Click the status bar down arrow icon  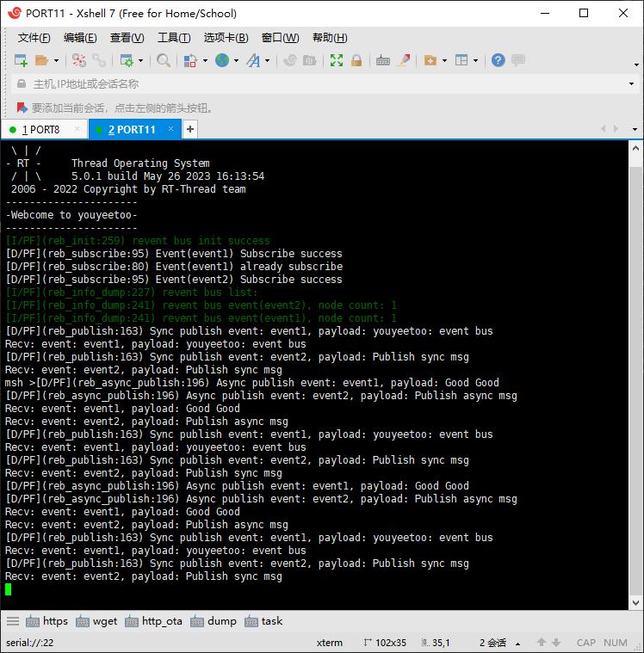point(556,643)
